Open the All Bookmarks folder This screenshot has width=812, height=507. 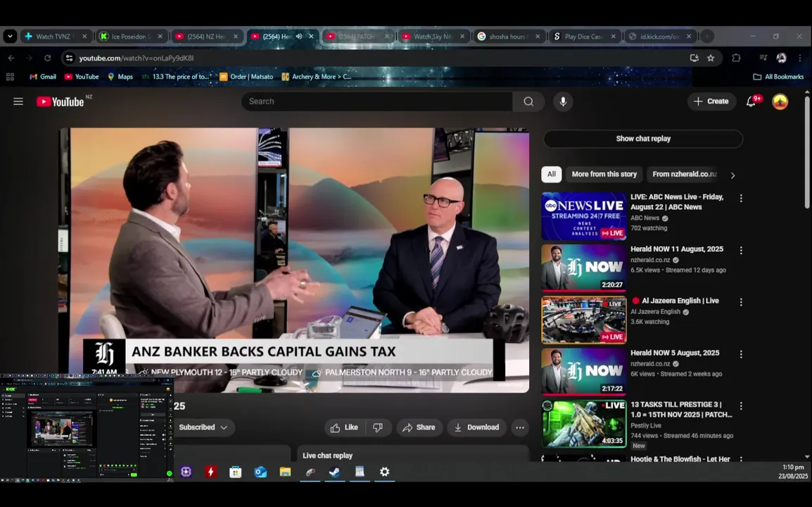pyautogui.click(x=778, y=77)
